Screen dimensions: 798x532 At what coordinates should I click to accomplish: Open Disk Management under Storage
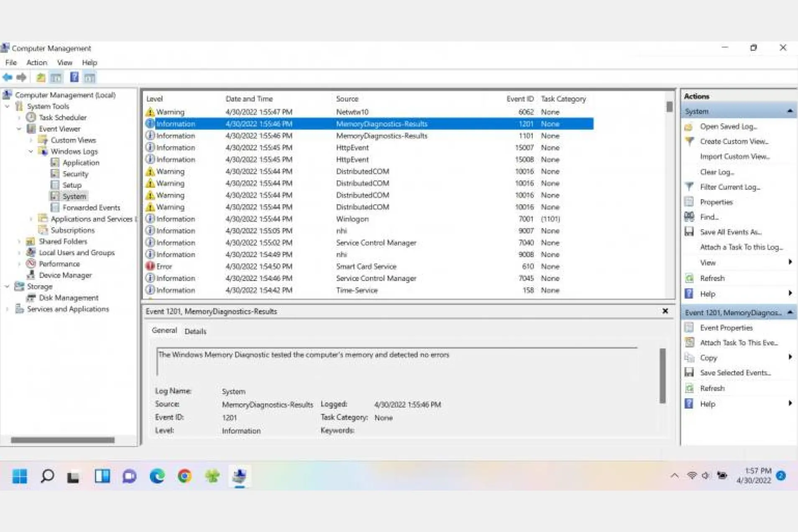tap(69, 298)
